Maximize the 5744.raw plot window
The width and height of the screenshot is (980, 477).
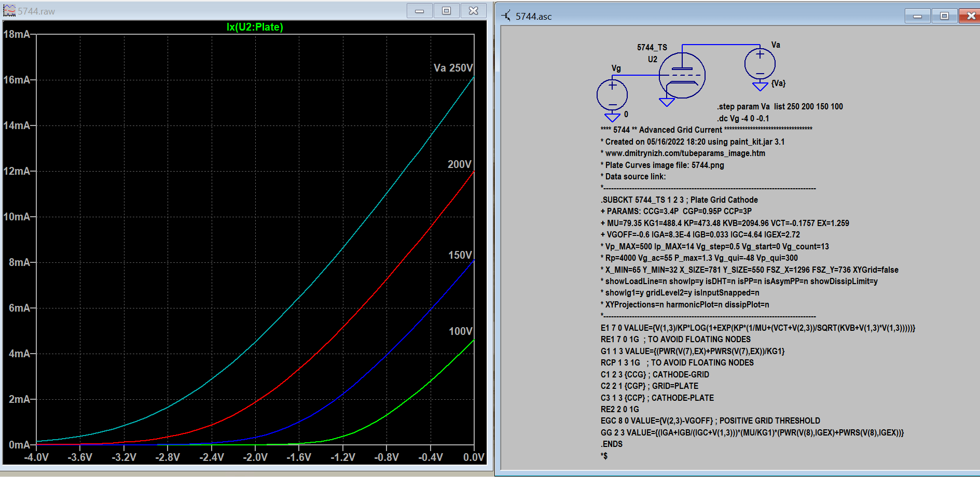tap(447, 11)
